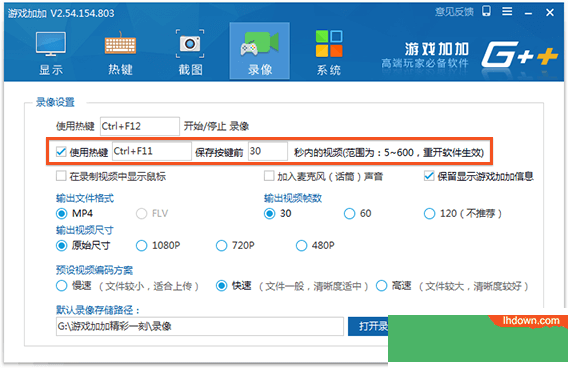Uncheck 保留显示游戏加加信息 checkbox
The height and width of the screenshot is (368, 568).
[429, 176]
